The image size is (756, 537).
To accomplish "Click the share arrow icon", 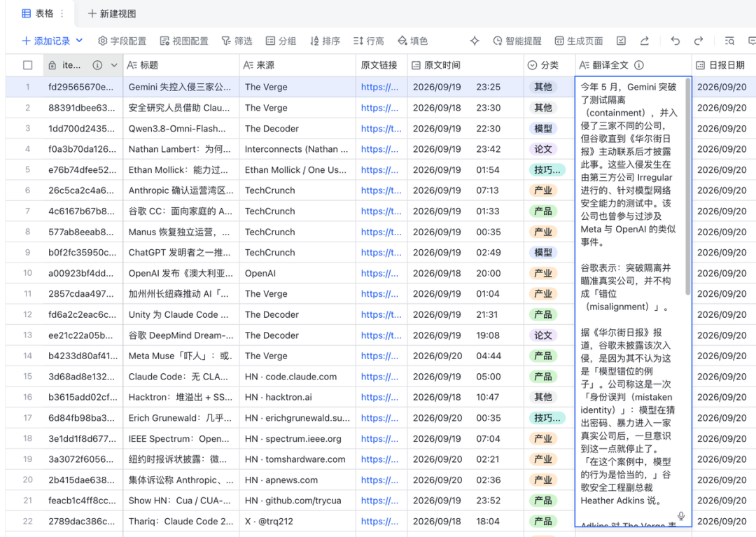I will click(645, 41).
